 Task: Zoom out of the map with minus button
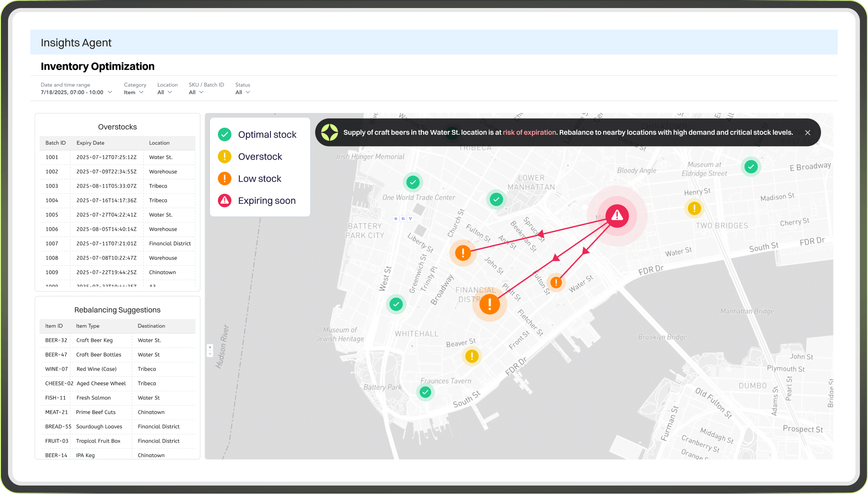(x=210, y=354)
